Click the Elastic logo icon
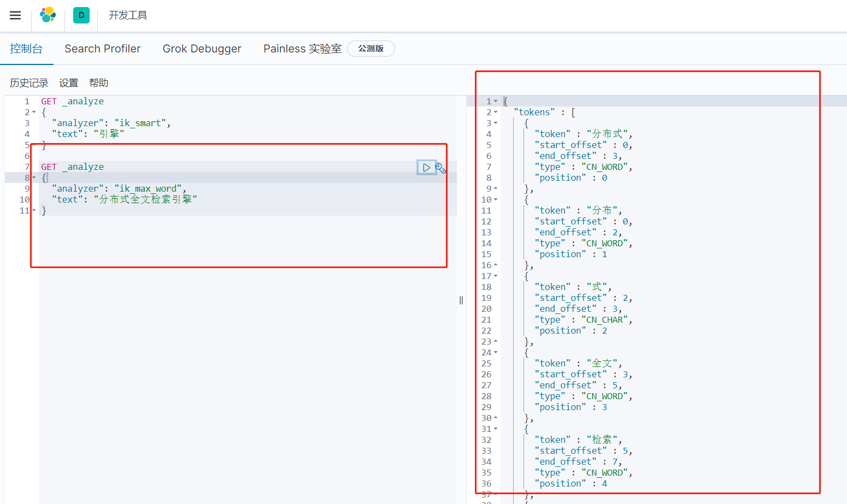This screenshot has height=504, width=847. pyautogui.click(x=48, y=15)
